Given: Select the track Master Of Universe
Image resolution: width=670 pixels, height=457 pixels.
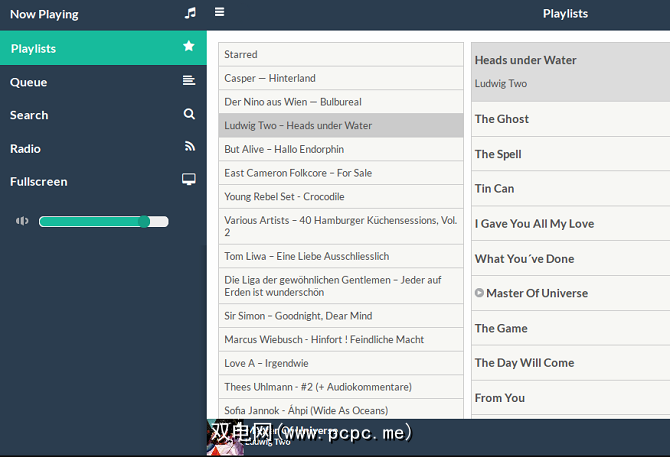Looking at the screenshot, I should point(571,293).
